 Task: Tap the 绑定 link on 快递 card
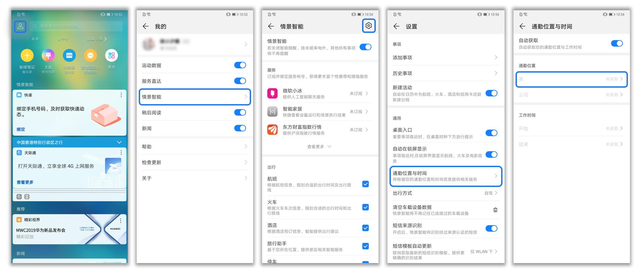(21, 129)
